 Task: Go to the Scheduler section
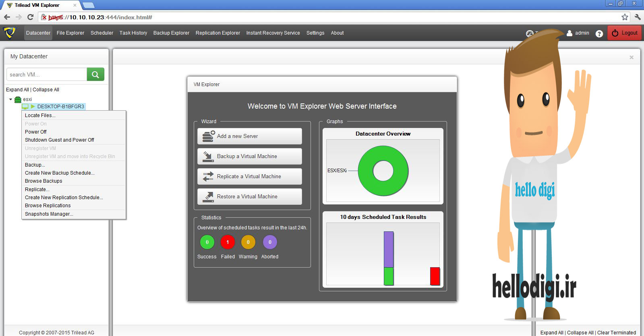pos(102,33)
